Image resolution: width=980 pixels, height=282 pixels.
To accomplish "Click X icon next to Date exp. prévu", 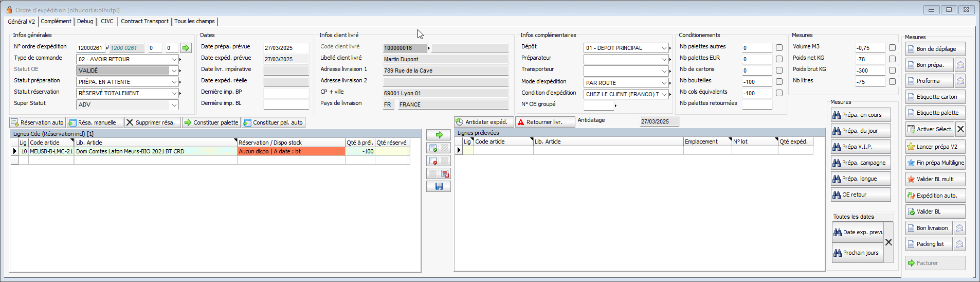I will click(888, 242).
